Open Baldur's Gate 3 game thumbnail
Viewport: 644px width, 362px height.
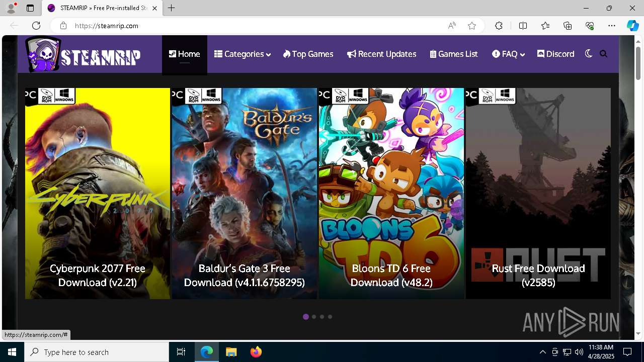(245, 194)
